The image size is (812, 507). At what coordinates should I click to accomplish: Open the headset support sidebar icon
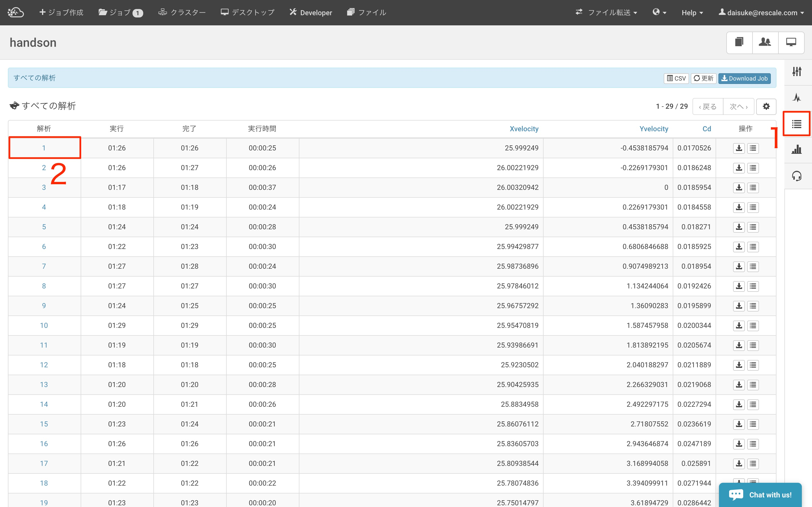click(796, 176)
